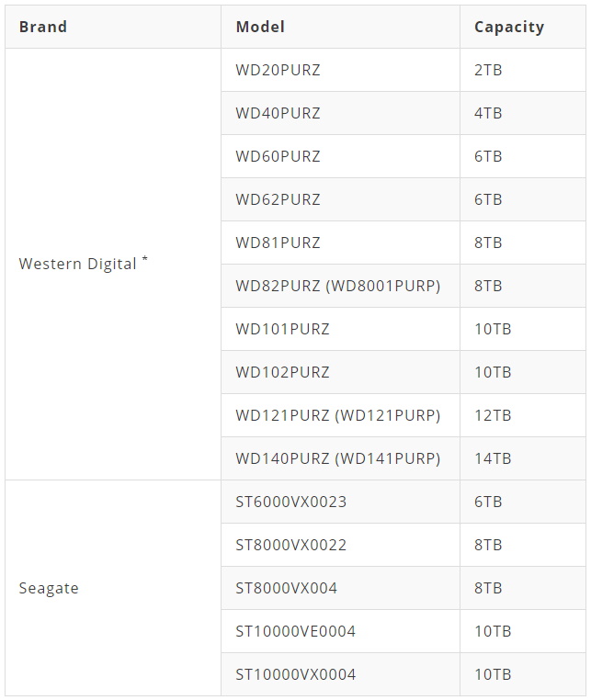Click the WD62PURZ model entry
This screenshot has width=591, height=700.
(x=340, y=199)
